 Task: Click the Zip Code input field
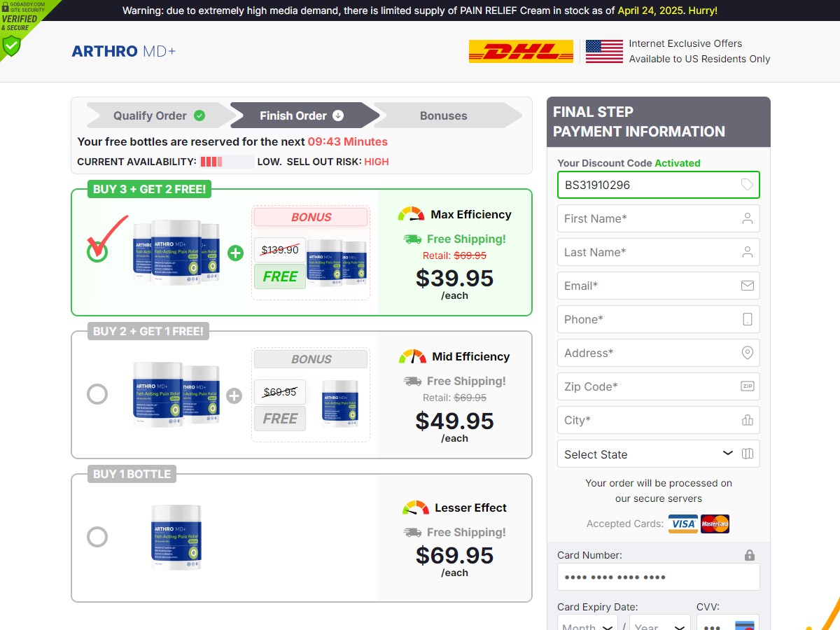coord(659,386)
